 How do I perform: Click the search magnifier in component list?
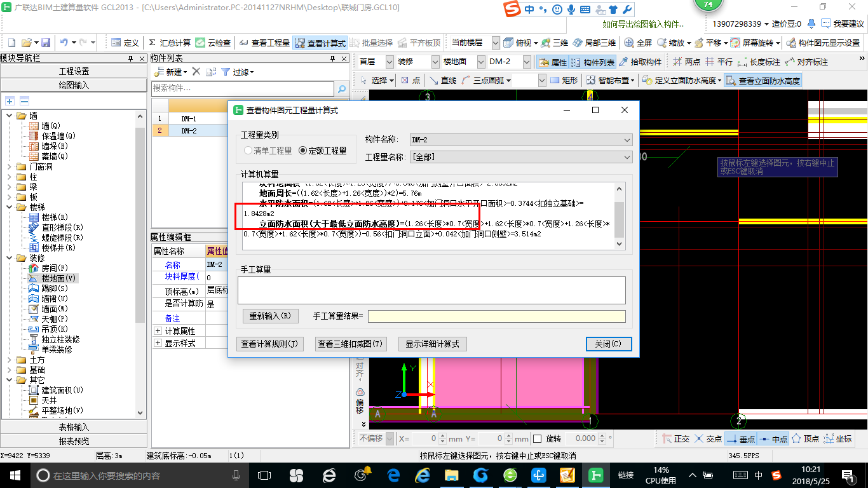coord(342,89)
